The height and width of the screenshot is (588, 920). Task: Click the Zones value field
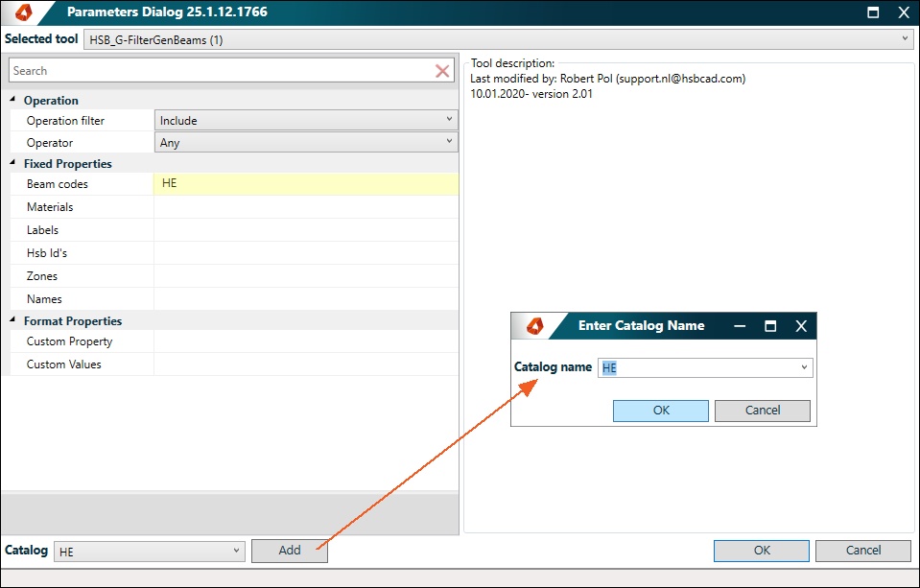[x=306, y=276]
